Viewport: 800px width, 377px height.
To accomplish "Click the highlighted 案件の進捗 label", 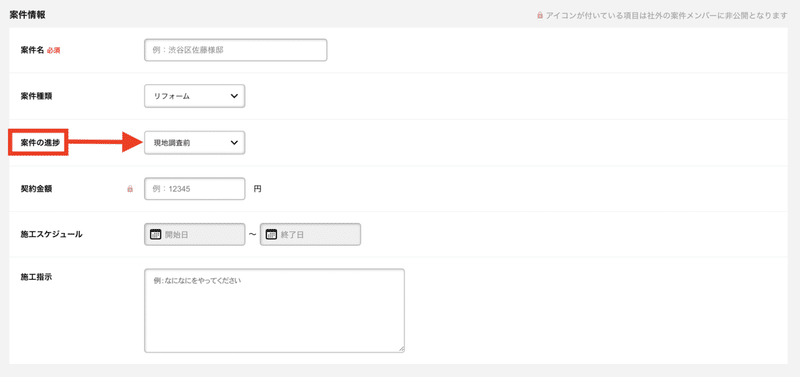I will point(39,143).
